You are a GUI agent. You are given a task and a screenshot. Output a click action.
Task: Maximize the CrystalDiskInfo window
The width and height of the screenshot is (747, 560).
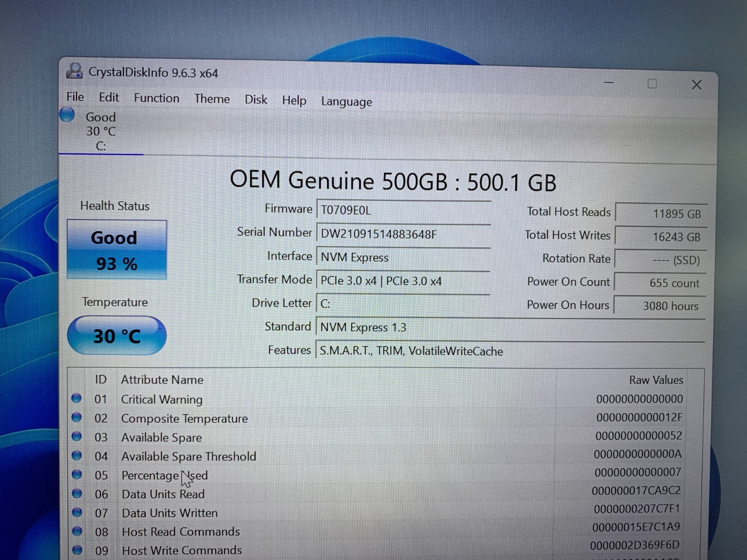click(x=652, y=84)
